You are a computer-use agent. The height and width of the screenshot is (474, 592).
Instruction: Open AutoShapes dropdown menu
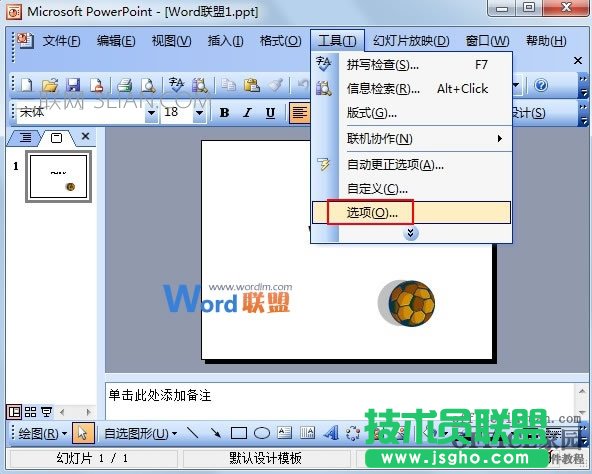[140, 434]
